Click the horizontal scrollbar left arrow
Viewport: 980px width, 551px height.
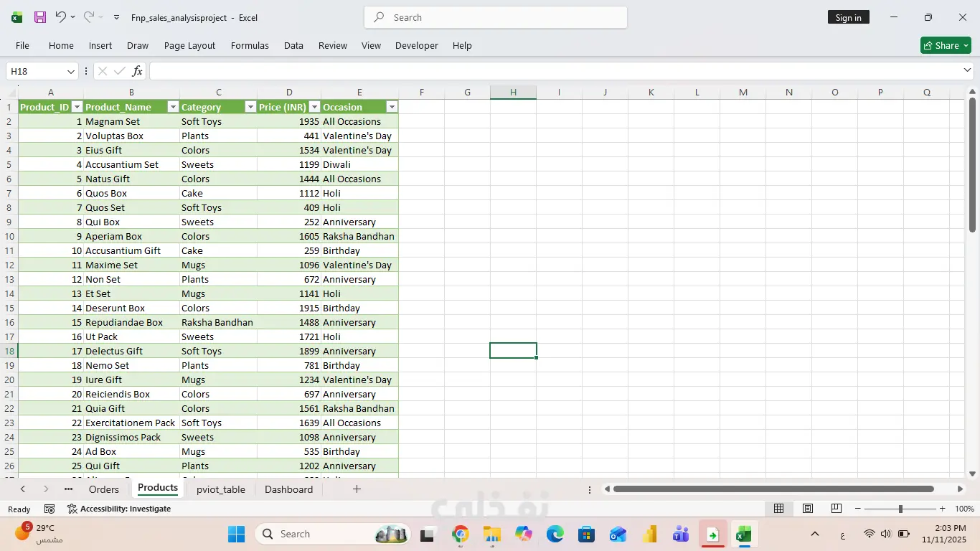click(x=607, y=489)
